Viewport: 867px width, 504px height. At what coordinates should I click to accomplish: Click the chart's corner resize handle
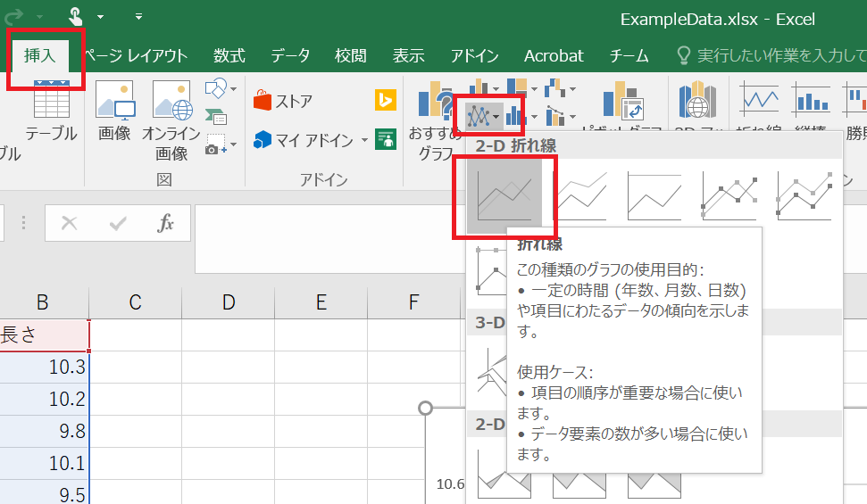click(x=425, y=408)
